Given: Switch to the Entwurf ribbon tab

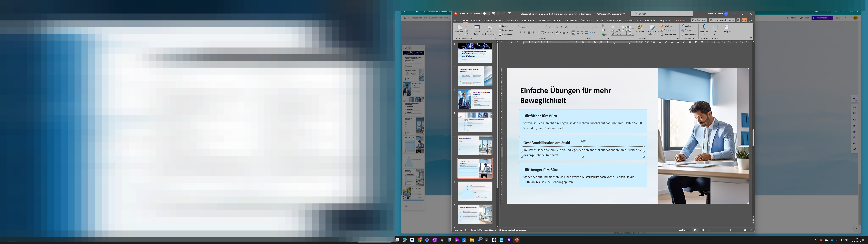Looking at the screenshot, I should (x=500, y=21).
